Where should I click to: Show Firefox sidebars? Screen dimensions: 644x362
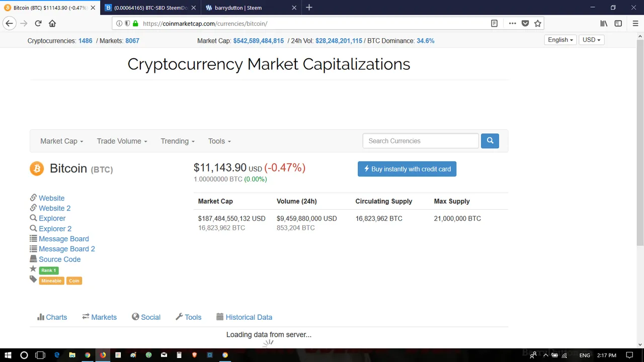618,23
